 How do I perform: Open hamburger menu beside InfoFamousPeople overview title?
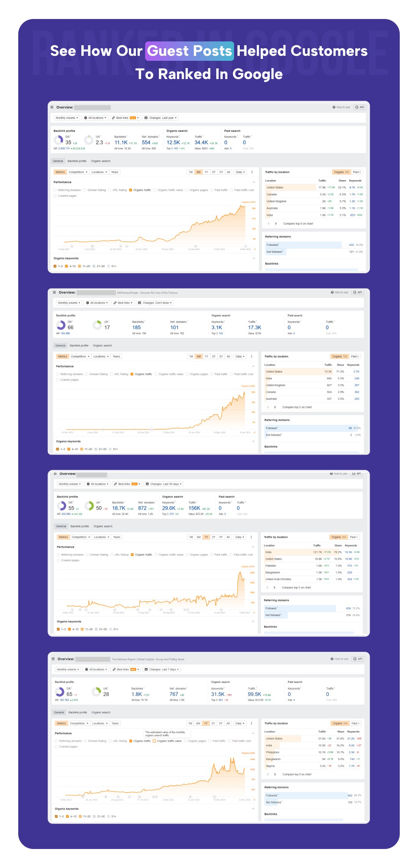coord(54,292)
